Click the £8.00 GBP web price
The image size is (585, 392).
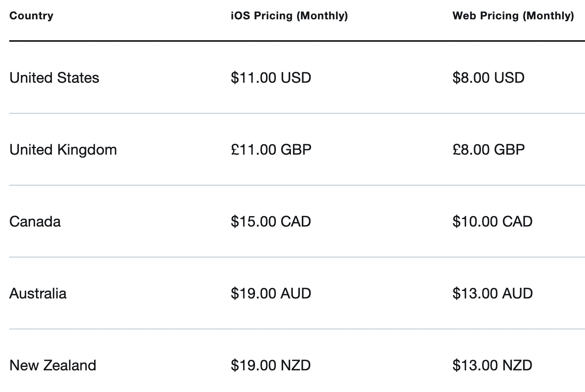tap(489, 150)
